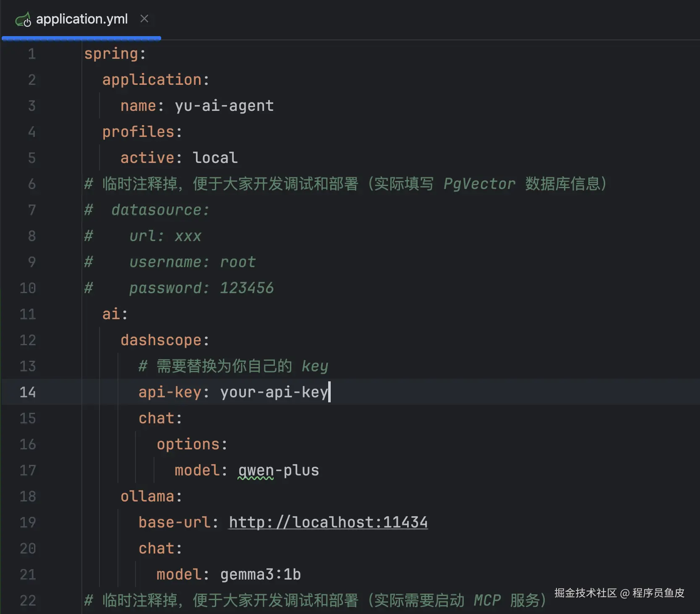Click line number 22 in gutter
700x614 pixels.
28,601
